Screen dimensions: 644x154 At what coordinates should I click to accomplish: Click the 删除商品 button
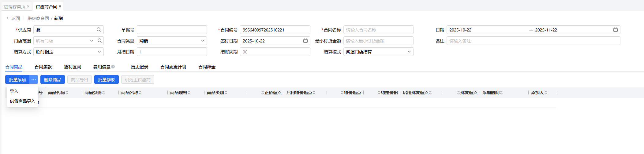click(53, 79)
